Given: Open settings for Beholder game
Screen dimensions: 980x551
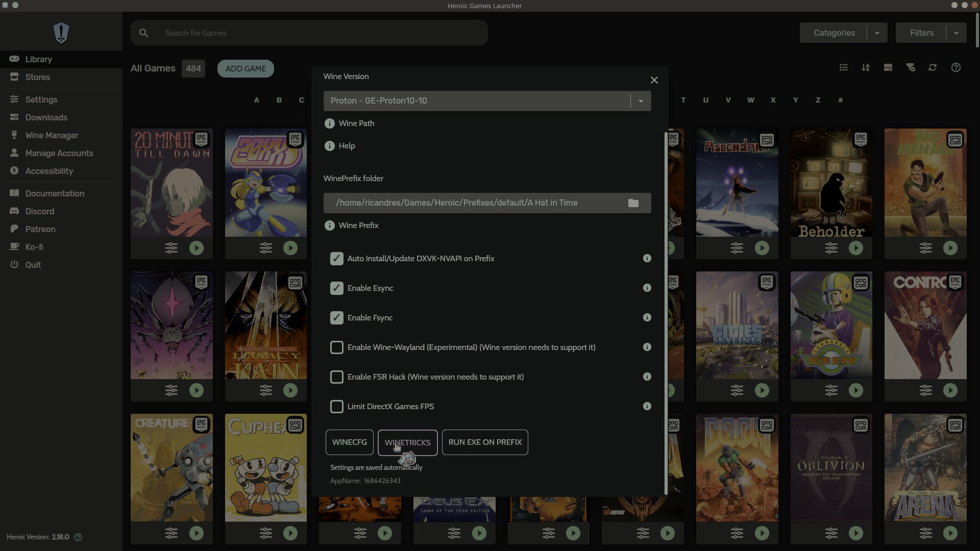Looking at the screenshot, I should 831,248.
